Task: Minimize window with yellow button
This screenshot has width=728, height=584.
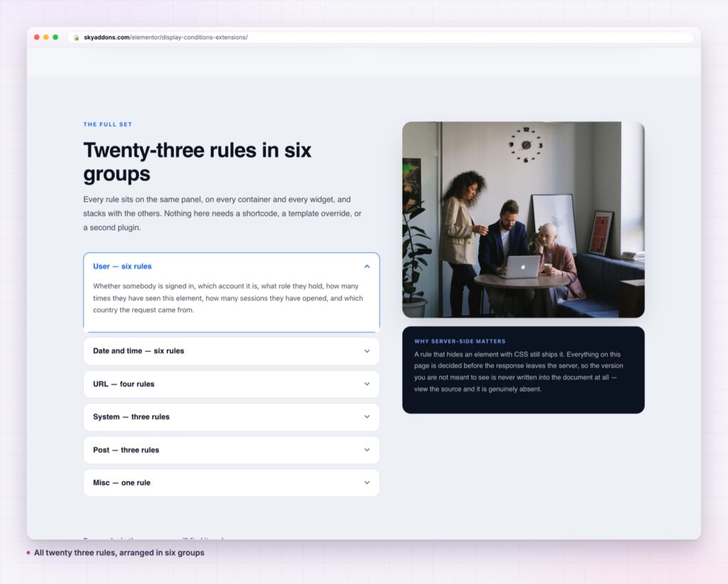Action: click(x=46, y=37)
